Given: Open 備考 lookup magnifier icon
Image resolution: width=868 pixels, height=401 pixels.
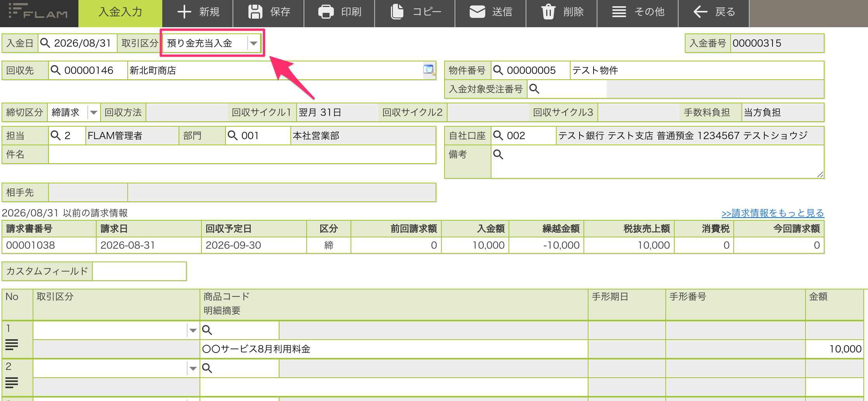Looking at the screenshot, I should (498, 154).
